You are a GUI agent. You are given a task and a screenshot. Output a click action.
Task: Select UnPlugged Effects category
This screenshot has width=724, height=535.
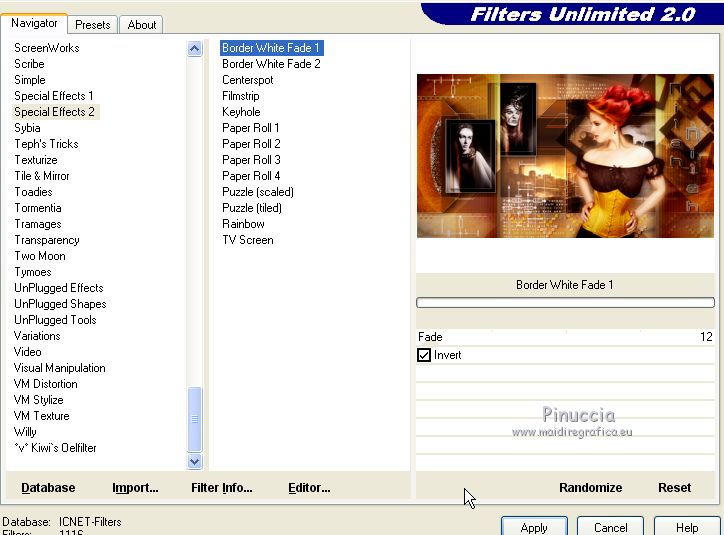[59, 288]
